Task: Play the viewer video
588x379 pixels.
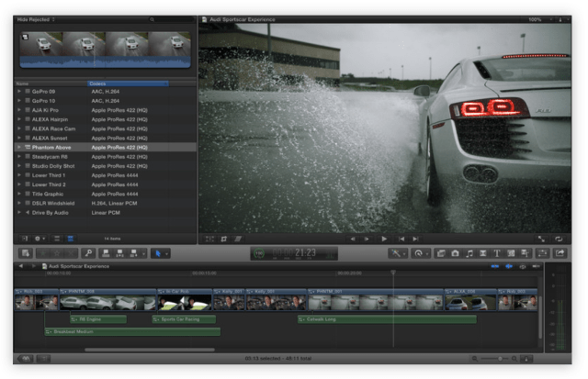Action: (384, 239)
